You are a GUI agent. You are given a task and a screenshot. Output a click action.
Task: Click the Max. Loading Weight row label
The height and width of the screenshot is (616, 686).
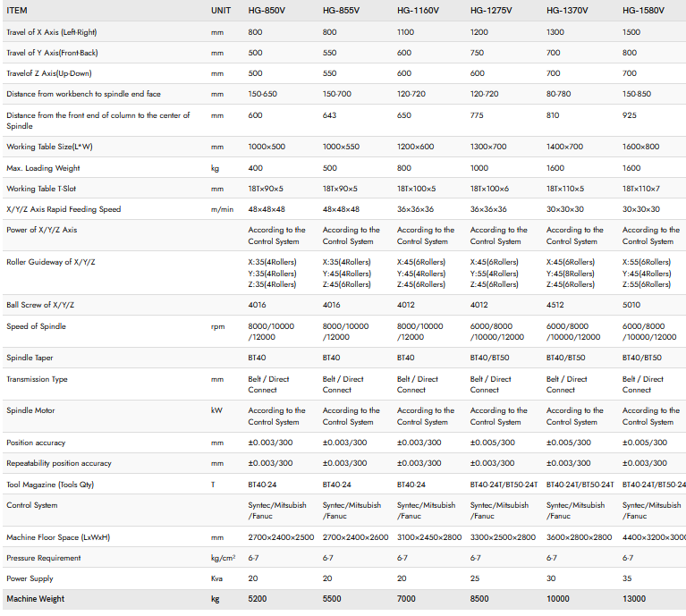[43, 168]
